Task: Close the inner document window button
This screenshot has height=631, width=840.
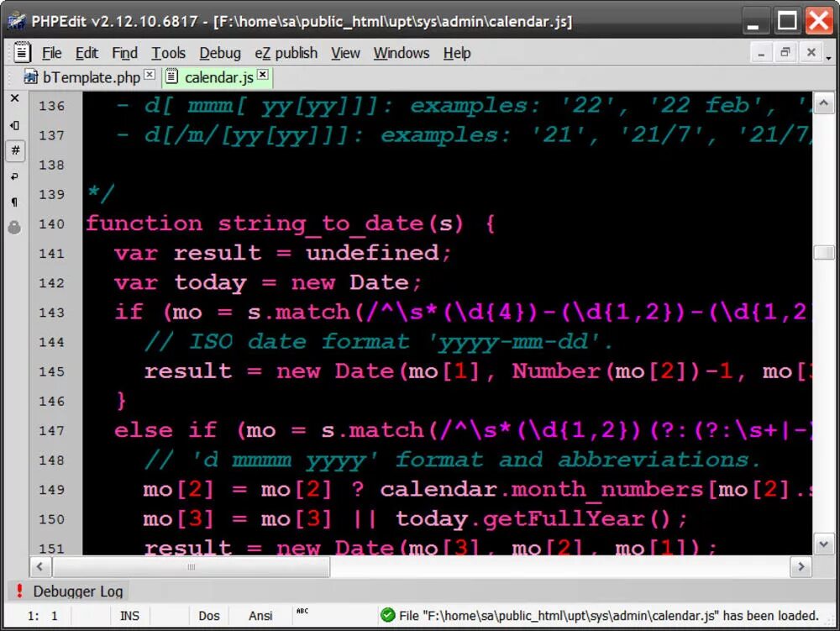Action: [x=811, y=52]
